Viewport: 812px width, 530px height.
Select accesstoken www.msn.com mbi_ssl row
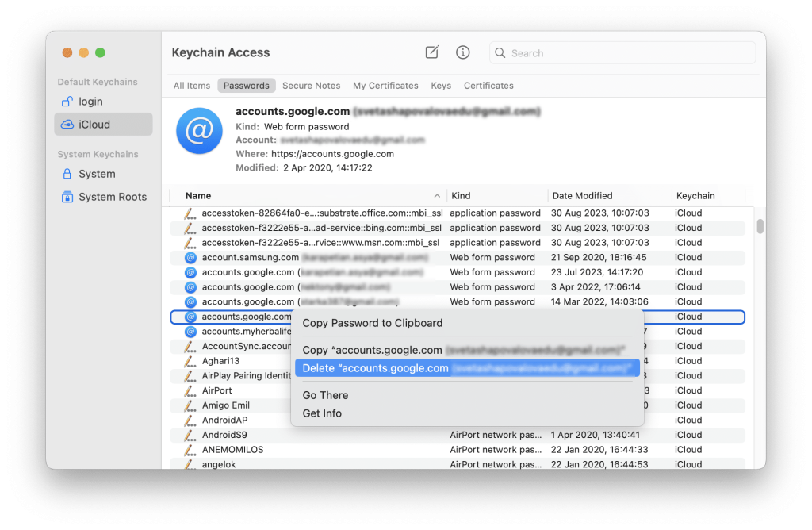pyautogui.click(x=458, y=243)
